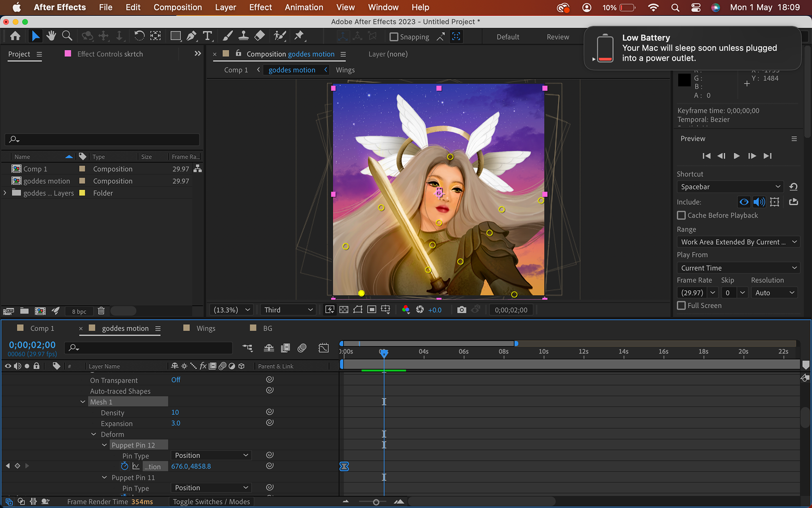Click the Default workspace button
Image resolution: width=812 pixels, height=508 pixels.
coord(507,37)
